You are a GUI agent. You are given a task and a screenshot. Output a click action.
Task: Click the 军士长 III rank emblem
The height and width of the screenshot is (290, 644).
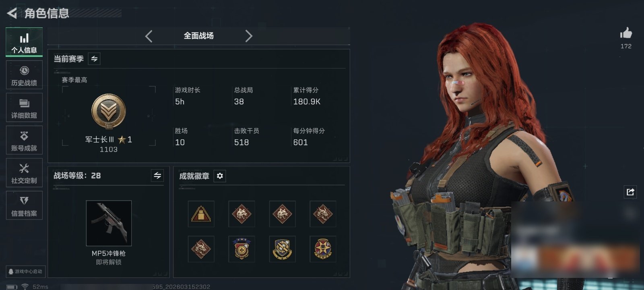(x=109, y=112)
